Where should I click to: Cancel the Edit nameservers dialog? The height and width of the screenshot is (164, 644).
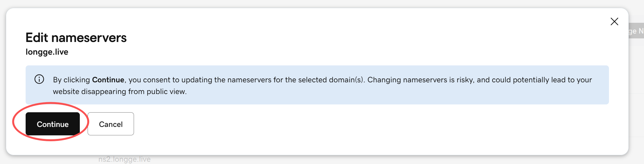pyautogui.click(x=111, y=124)
